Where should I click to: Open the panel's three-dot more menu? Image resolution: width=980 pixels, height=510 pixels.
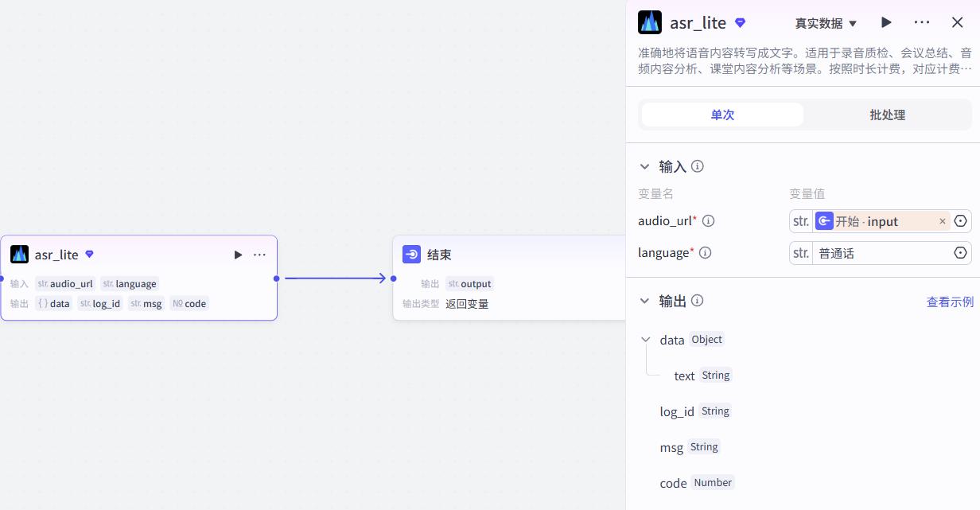click(922, 22)
